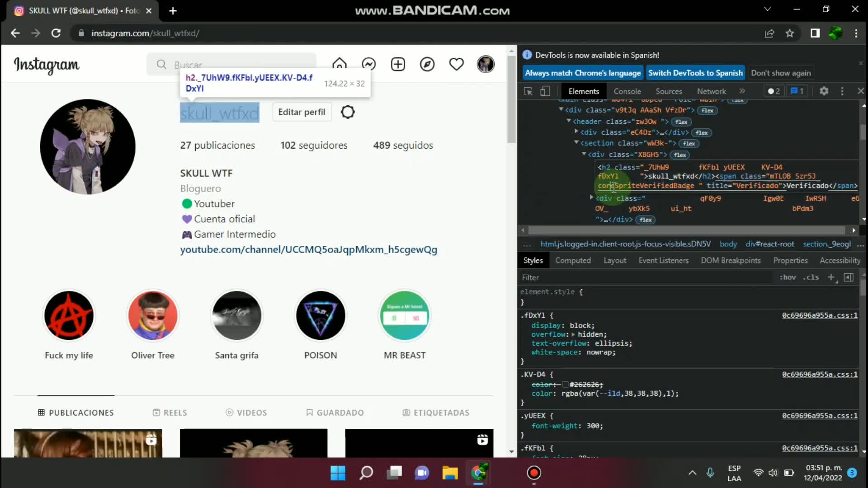The height and width of the screenshot is (488, 868).
Task: Switch to the Network tab
Action: tap(711, 91)
